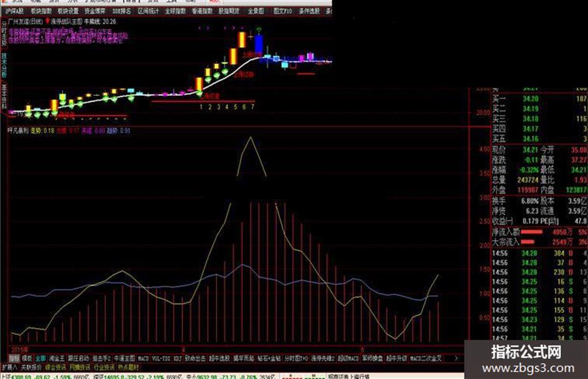The image size is (588, 379).
Task: Click the 总量 value 243724
Action: 527,180
